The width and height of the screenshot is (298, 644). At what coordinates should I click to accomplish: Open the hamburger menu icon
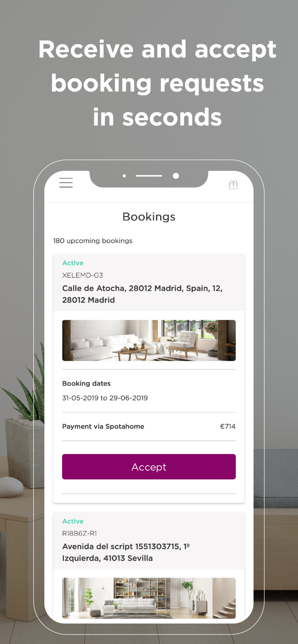pos(66,183)
